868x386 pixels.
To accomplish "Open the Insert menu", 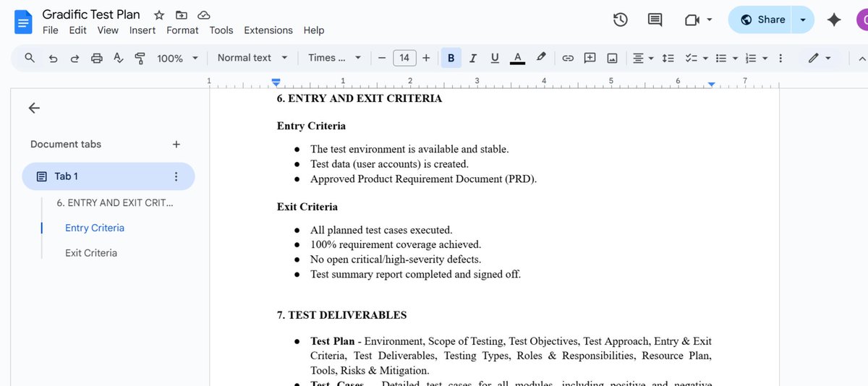I will [x=142, y=30].
